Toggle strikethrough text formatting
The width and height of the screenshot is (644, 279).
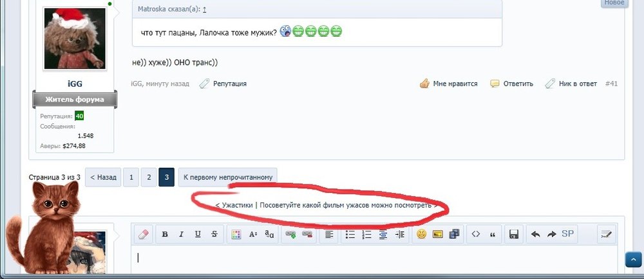pos(214,234)
